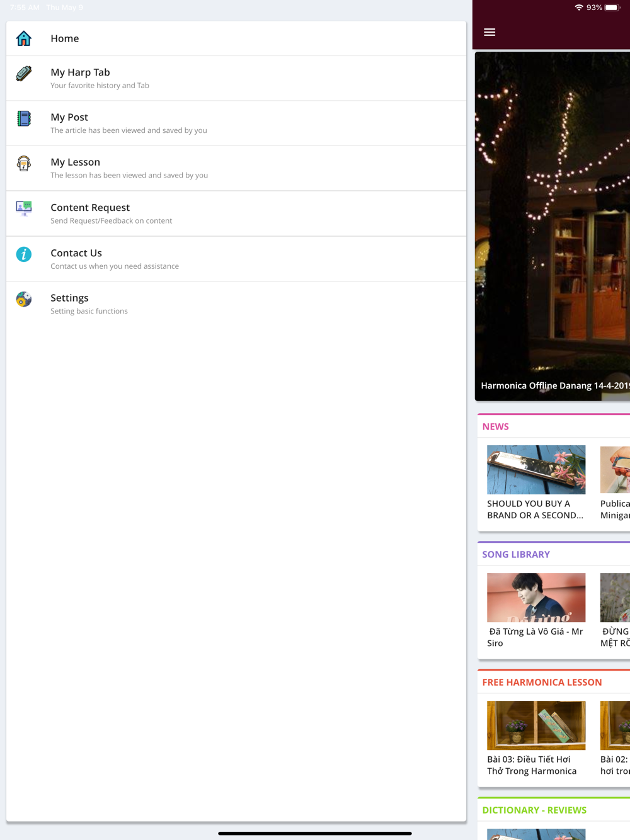The width and height of the screenshot is (630, 840).
Task: Open the harmonica-with-flowers news thumbnail
Action: tap(536, 470)
